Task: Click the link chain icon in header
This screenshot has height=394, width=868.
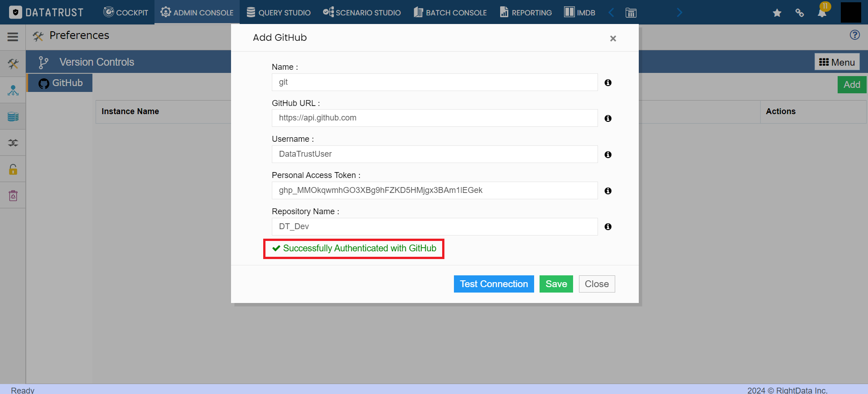Action: pos(800,13)
